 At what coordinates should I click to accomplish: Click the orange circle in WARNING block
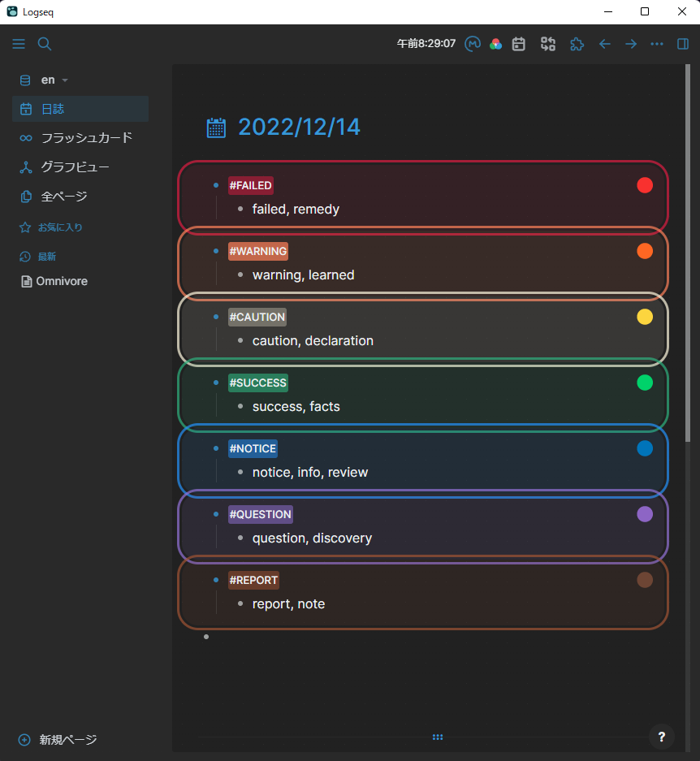point(645,252)
